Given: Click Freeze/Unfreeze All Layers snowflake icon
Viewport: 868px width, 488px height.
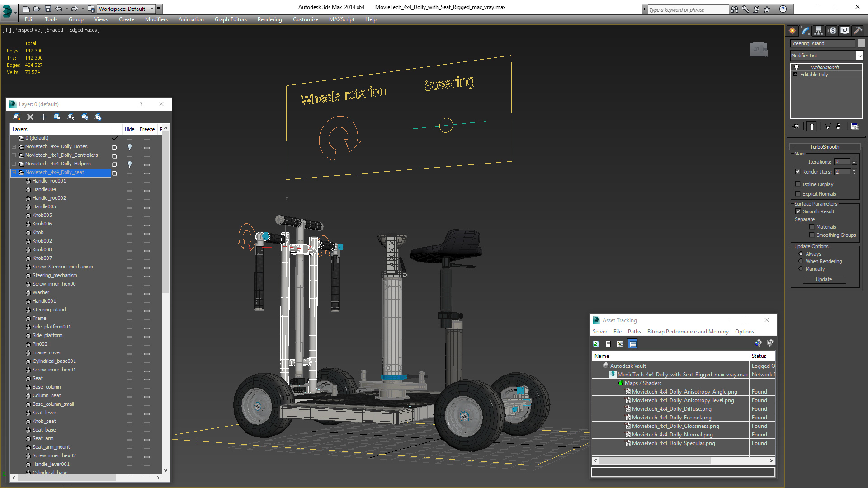Looking at the screenshot, I should pyautogui.click(x=98, y=117).
